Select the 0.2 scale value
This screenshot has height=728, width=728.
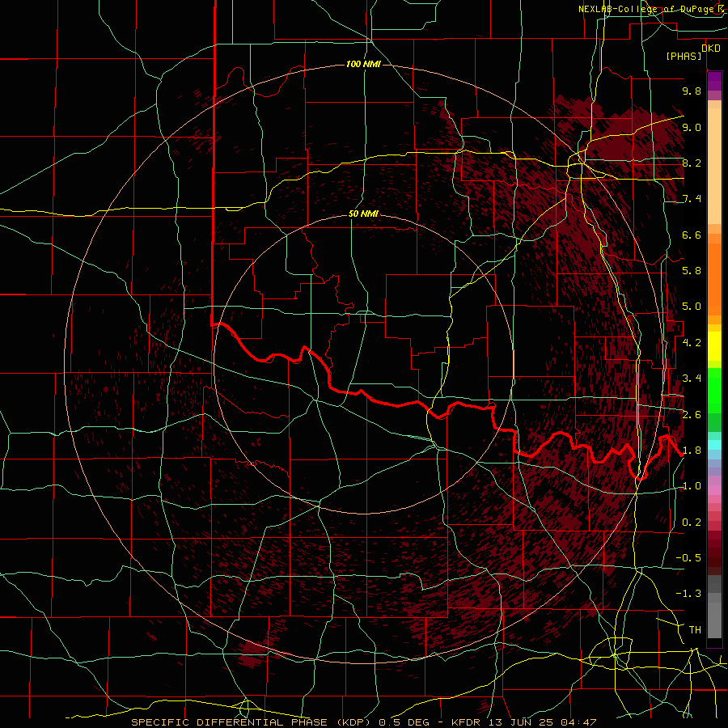pyautogui.click(x=692, y=523)
